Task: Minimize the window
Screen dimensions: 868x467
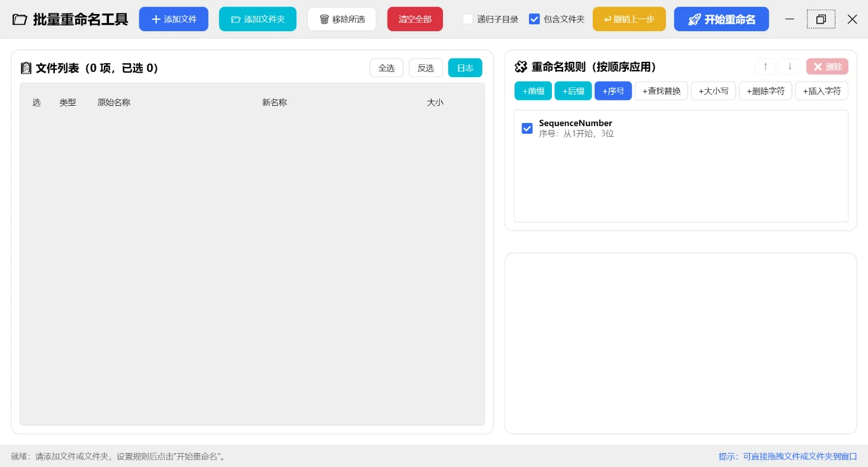Action: [x=790, y=19]
